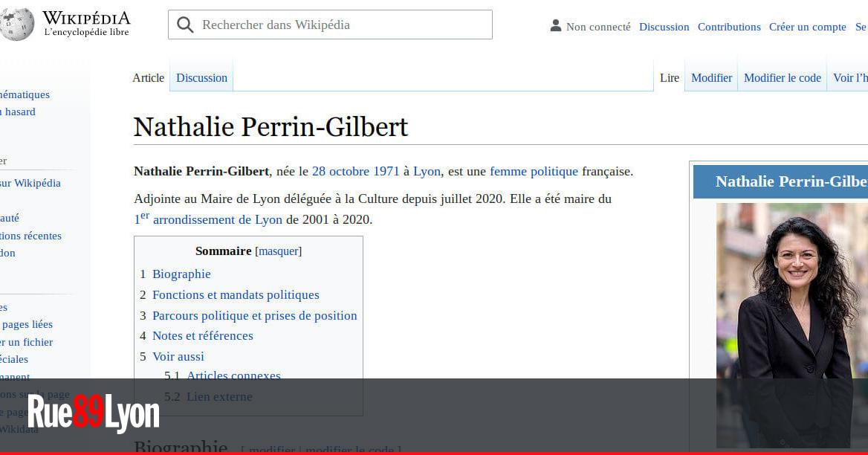The image size is (868, 455).
Task: Open Créer un compte
Action: coord(807,26)
